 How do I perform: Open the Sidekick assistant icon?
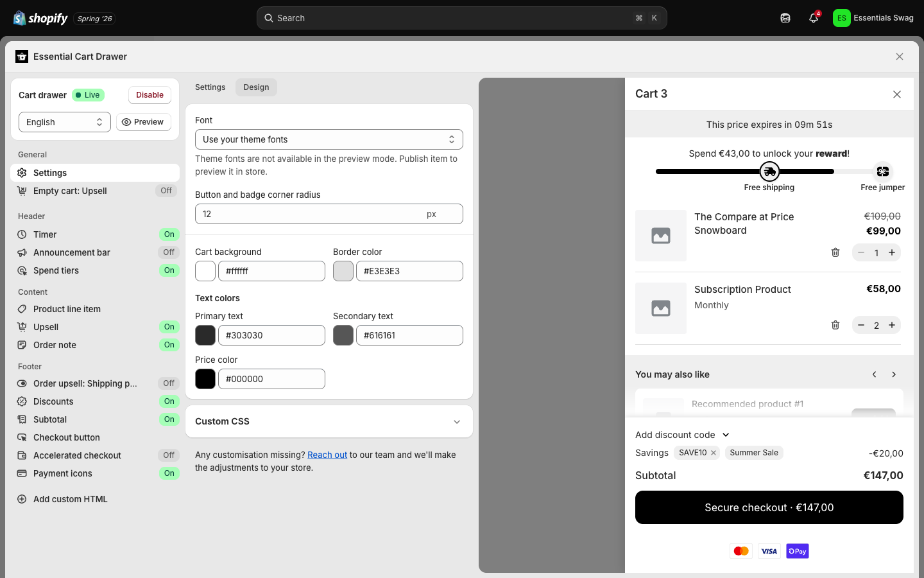pos(785,18)
